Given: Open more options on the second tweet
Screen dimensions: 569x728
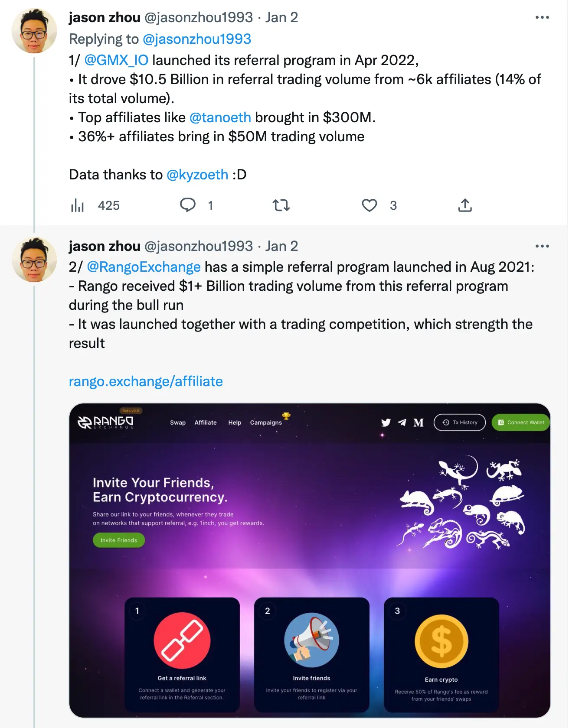Looking at the screenshot, I should 542,245.
